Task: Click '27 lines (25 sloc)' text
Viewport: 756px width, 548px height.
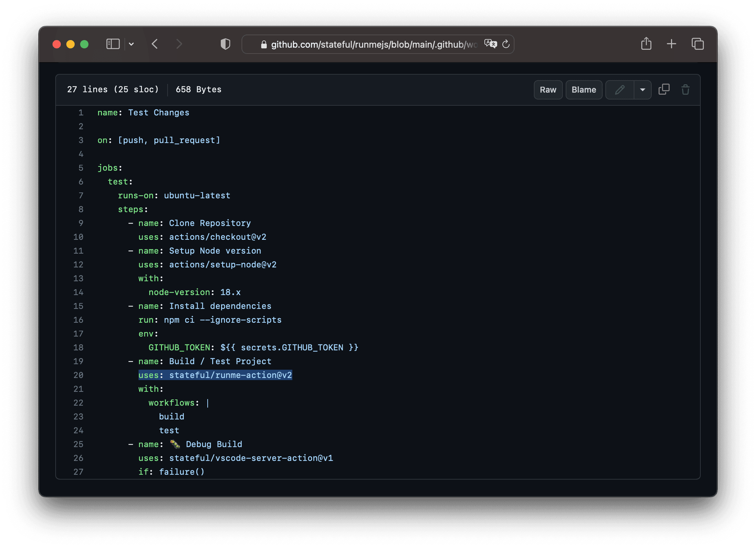Action: [x=113, y=89]
